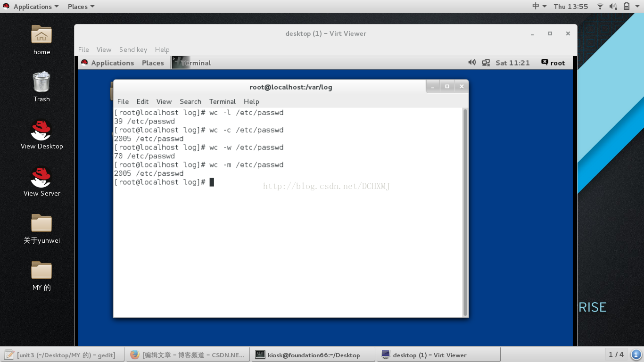Viewport: 644px width, 362px height.
Task: Click the '39 /etc/passwd' output line
Action: [144, 121]
